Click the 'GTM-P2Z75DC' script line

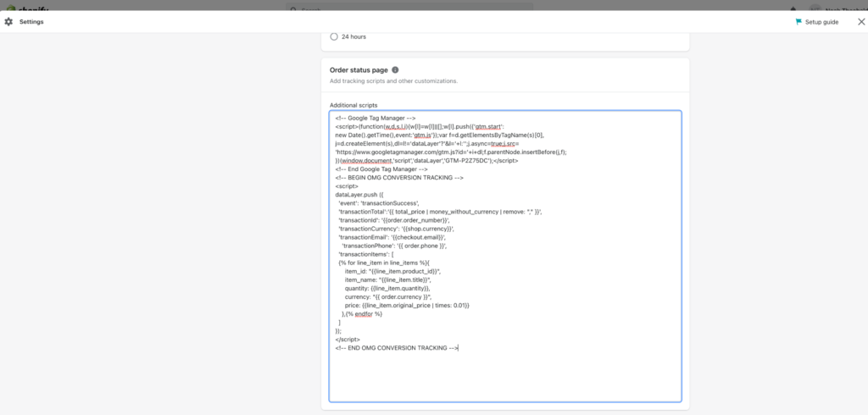tap(426, 160)
